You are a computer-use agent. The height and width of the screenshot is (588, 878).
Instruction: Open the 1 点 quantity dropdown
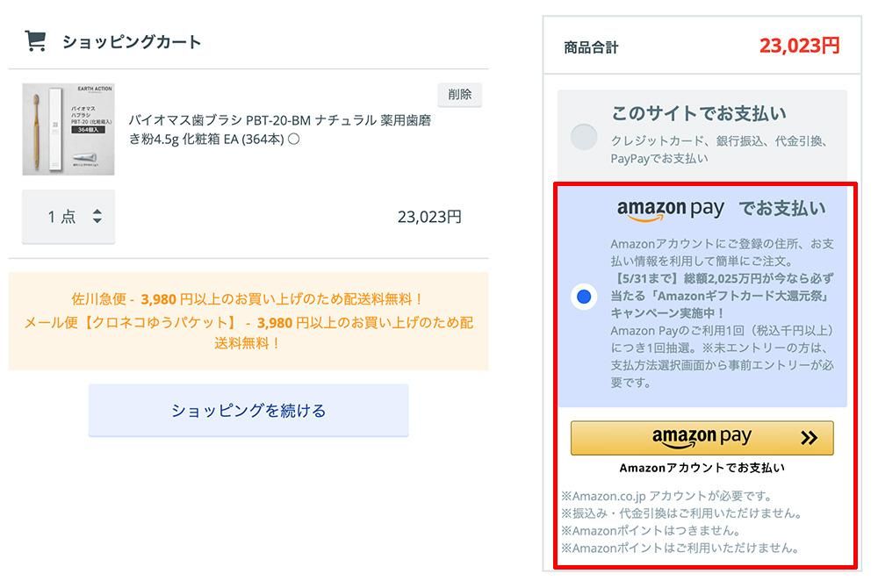(68, 217)
